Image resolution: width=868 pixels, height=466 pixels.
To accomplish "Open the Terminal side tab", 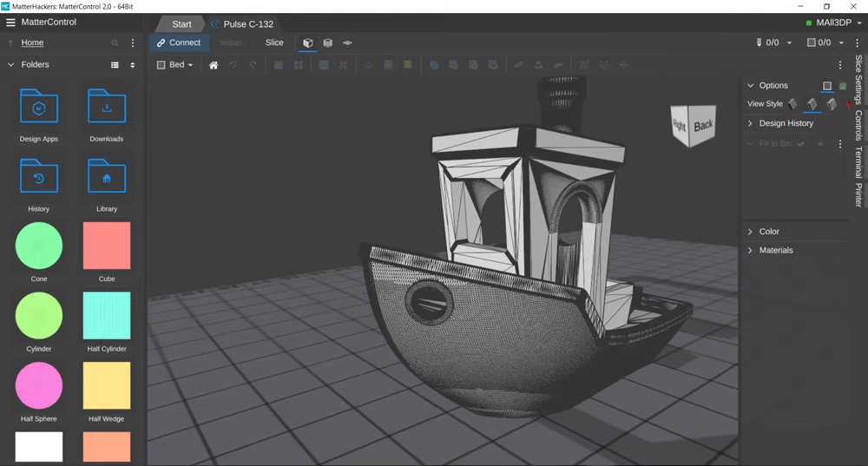I will pos(858,162).
